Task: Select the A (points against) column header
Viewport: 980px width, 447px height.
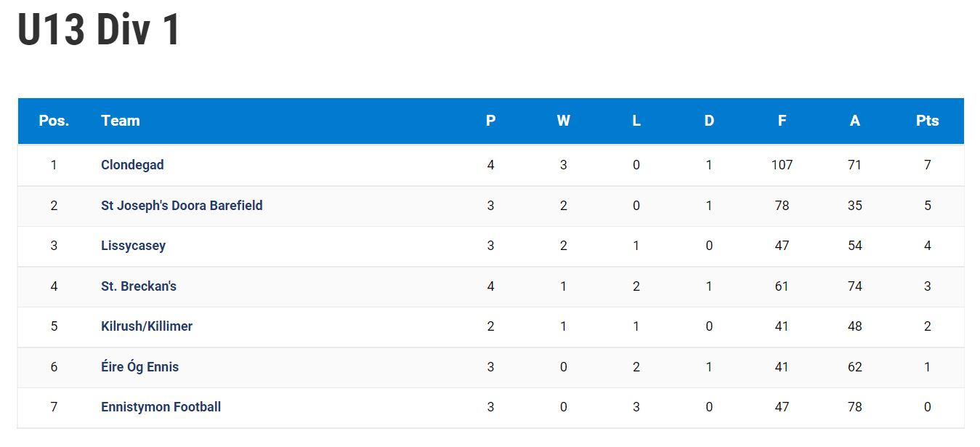Action: pyautogui.click(x=855, y=121)
